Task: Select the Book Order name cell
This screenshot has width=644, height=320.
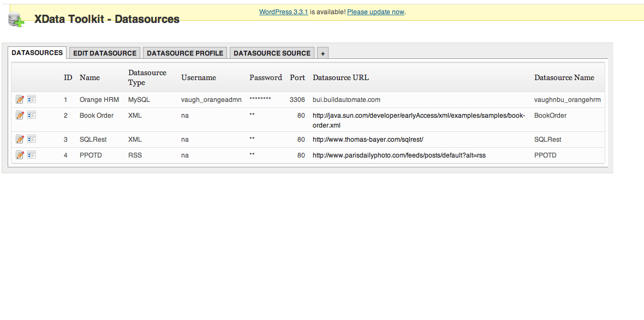Action: coord(97,115)
